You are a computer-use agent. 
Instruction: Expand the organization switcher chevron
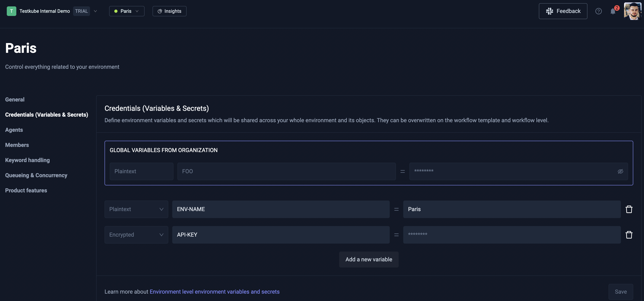pos(95,11)
